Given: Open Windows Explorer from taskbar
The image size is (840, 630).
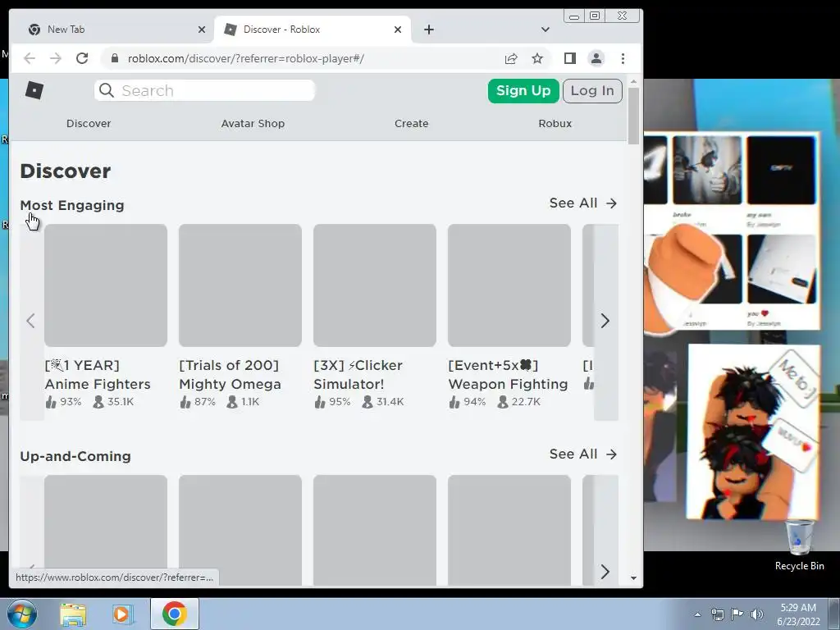Looking at the screenshot, I should point(73,614).
